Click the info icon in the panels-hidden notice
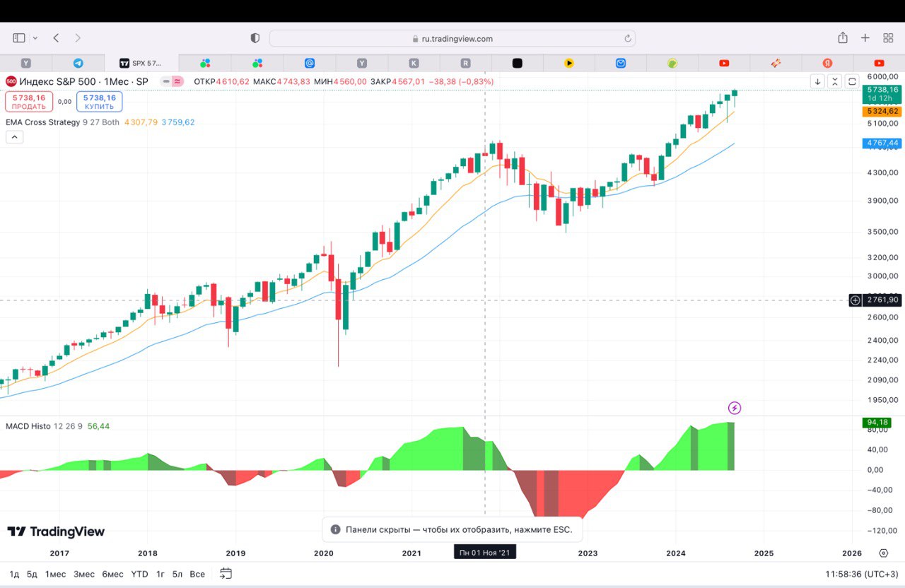This screenshot has height=588, width=905. (336, 529)
